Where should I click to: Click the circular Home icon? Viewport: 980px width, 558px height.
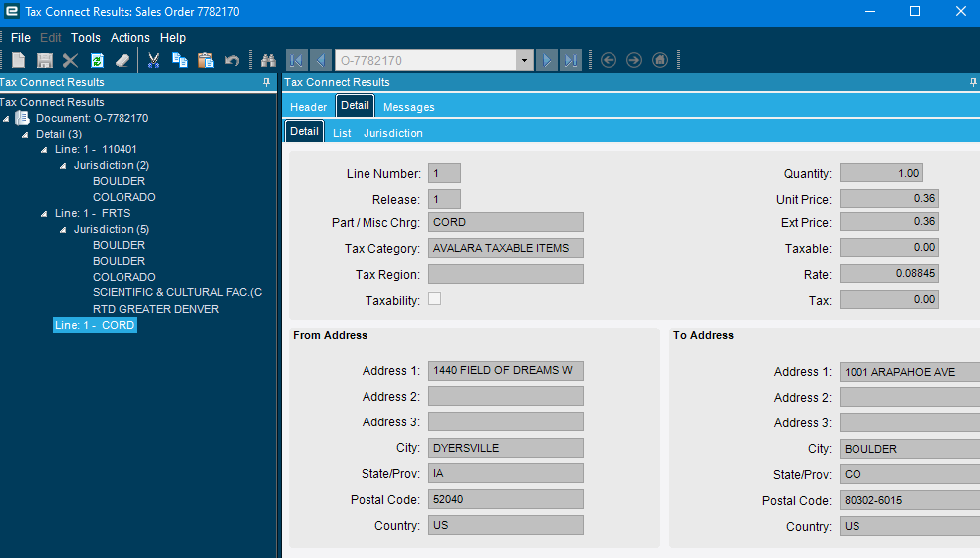coord(660,60)
